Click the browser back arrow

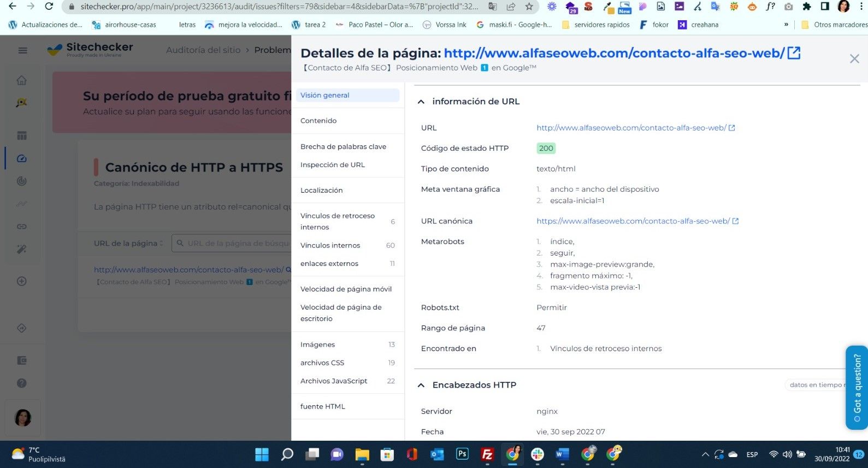(12, 7)
